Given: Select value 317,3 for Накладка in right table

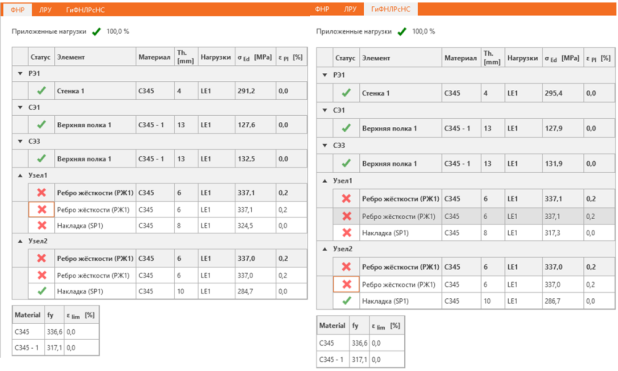Looking at the screenshot, I should coord(553,233).
